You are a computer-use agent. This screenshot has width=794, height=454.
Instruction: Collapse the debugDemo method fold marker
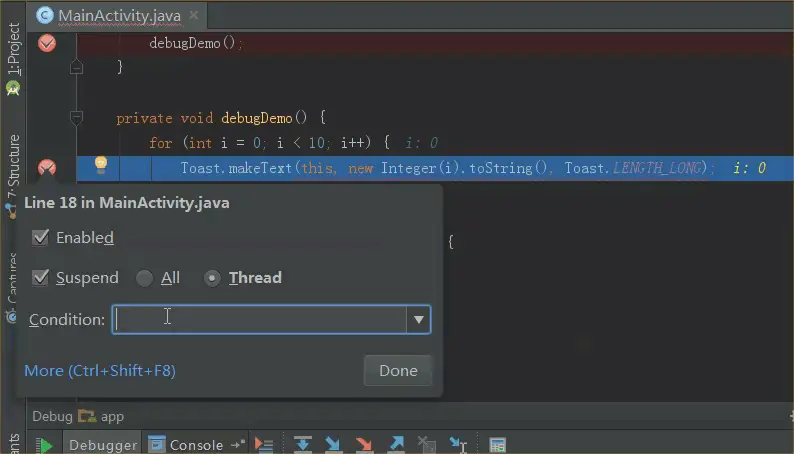pyautogui.click(x=76, y=118)
